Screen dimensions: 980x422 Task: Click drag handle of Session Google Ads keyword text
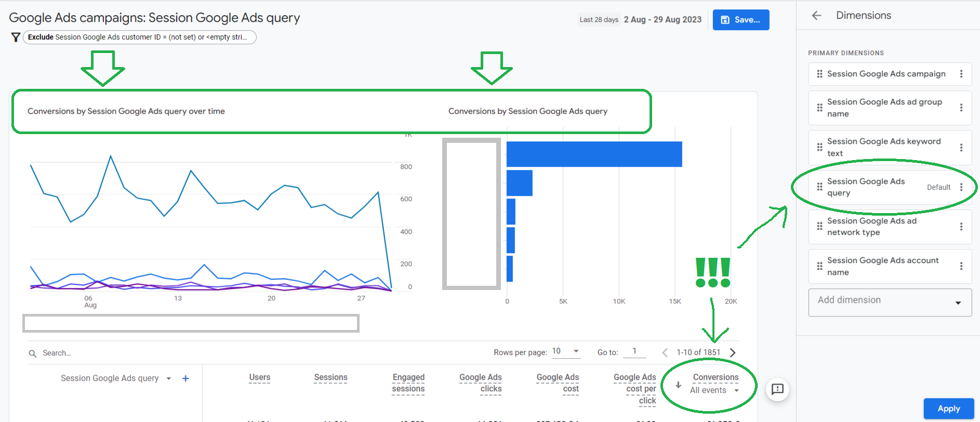pos(819,147)
